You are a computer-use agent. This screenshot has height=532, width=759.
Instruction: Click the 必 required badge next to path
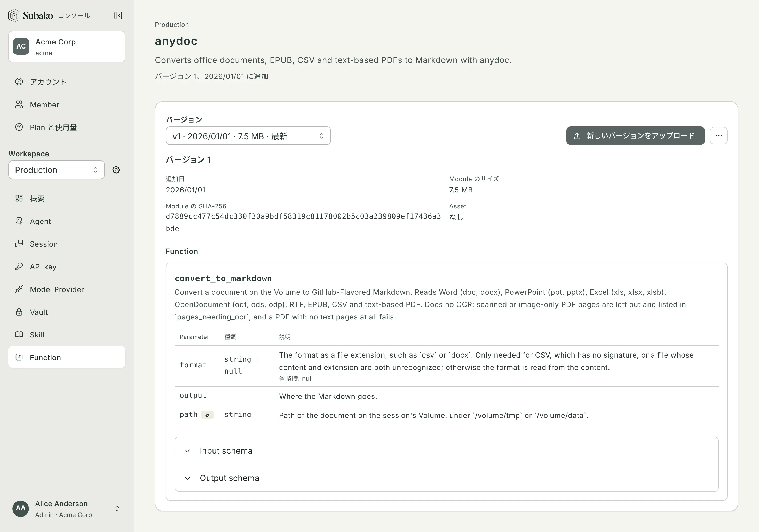207,415
